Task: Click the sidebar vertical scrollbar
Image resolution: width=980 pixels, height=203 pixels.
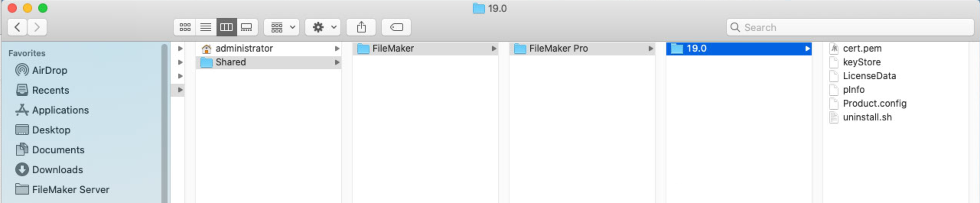Action: 164,122
